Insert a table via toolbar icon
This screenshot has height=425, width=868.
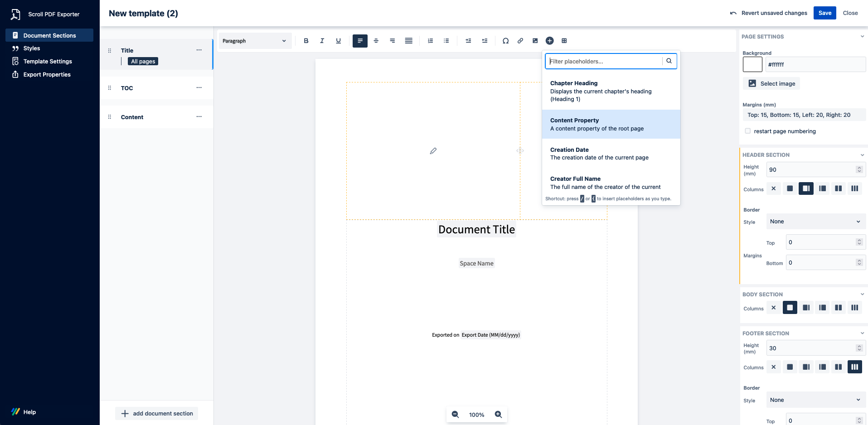[564, 41]
